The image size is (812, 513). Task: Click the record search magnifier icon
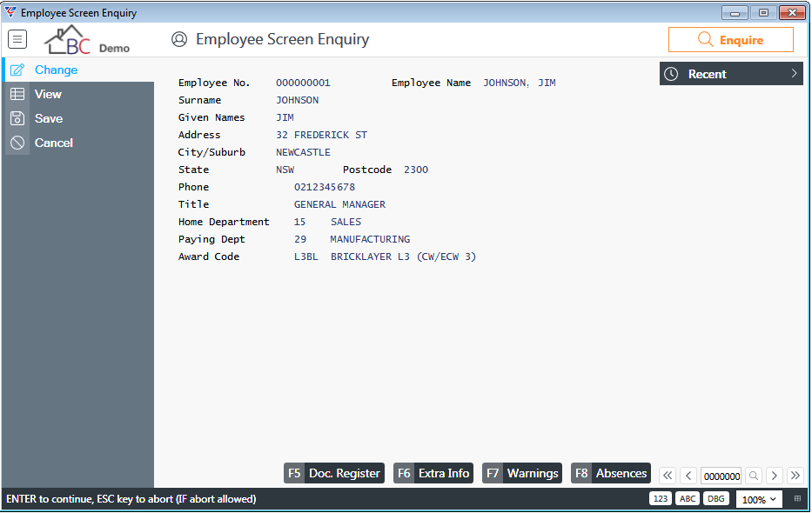point(754,476)
